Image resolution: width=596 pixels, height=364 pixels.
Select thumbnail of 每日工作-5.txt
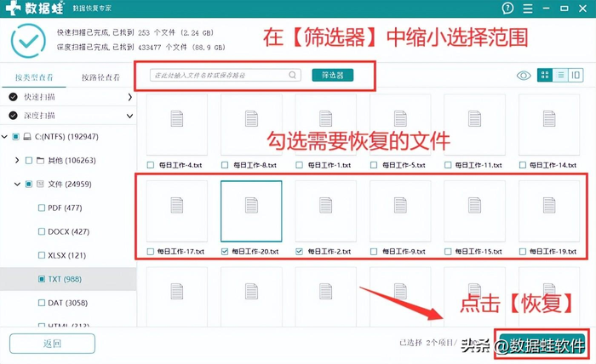(400, 125)
